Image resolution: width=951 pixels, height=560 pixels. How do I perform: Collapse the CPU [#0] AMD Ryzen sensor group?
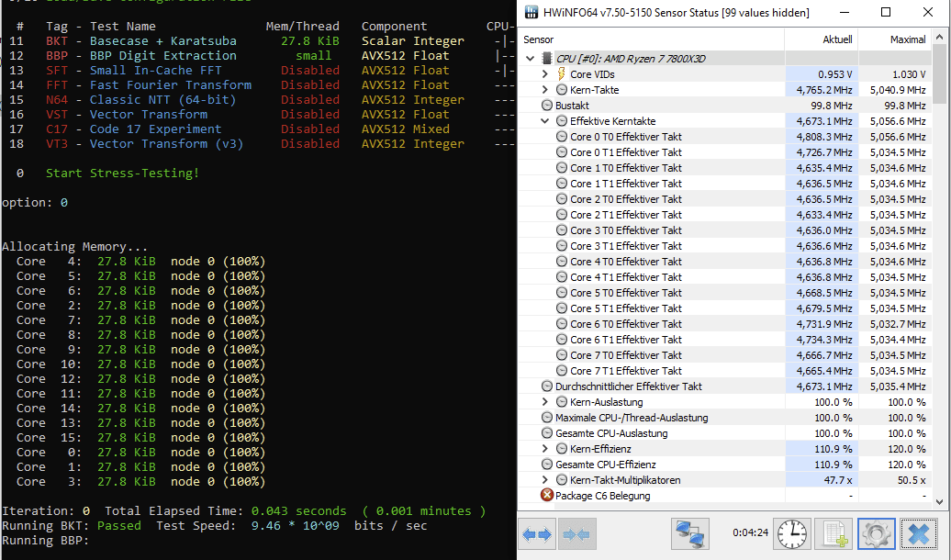click(531, 59)
